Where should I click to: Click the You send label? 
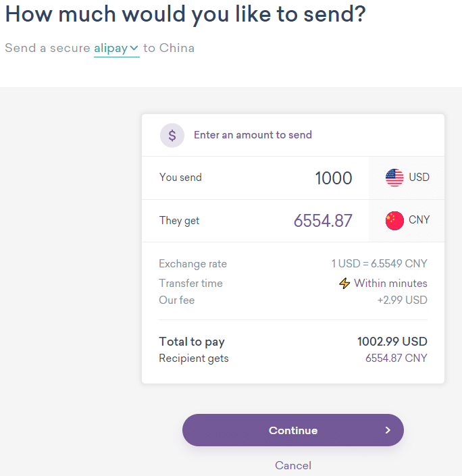180,178
